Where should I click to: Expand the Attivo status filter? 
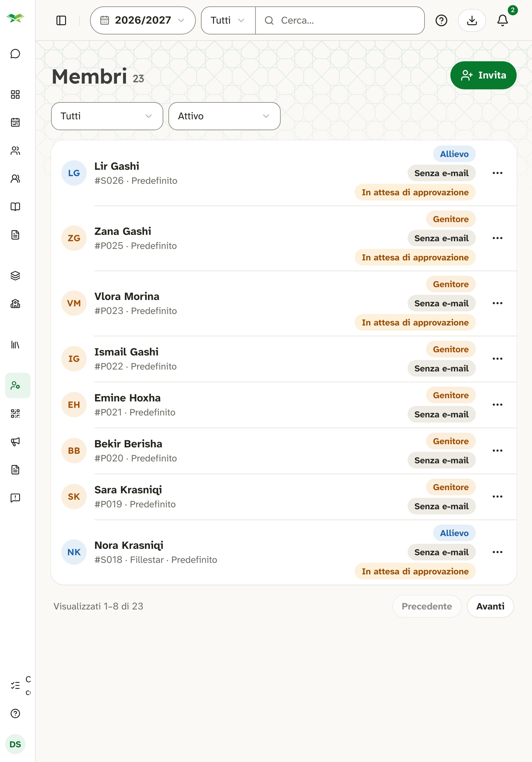pos(224,116)
